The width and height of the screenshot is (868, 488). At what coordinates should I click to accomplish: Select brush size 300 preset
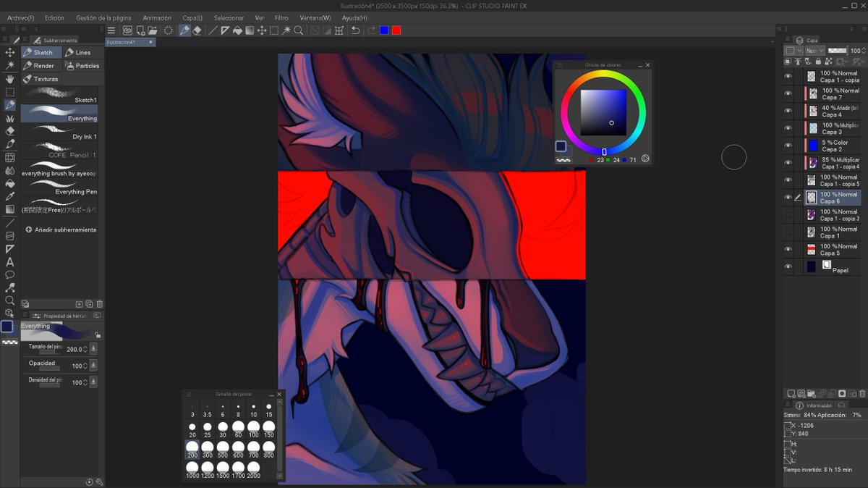208,450
